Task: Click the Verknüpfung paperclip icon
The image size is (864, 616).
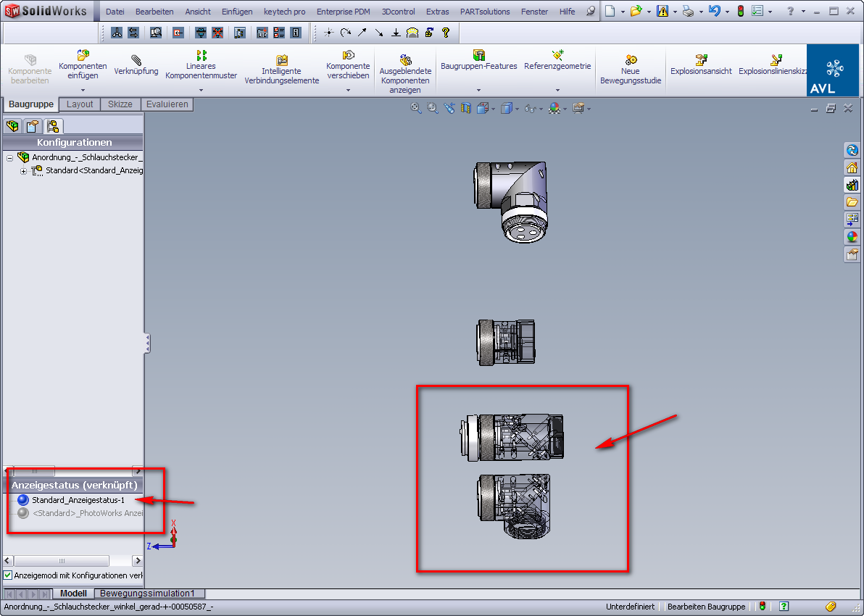Action: coord(136,59)
